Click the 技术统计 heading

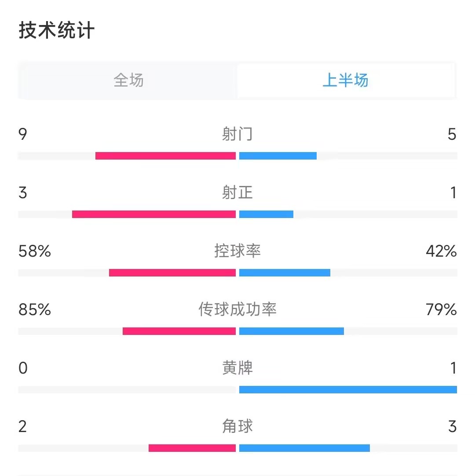coord(56,30)
